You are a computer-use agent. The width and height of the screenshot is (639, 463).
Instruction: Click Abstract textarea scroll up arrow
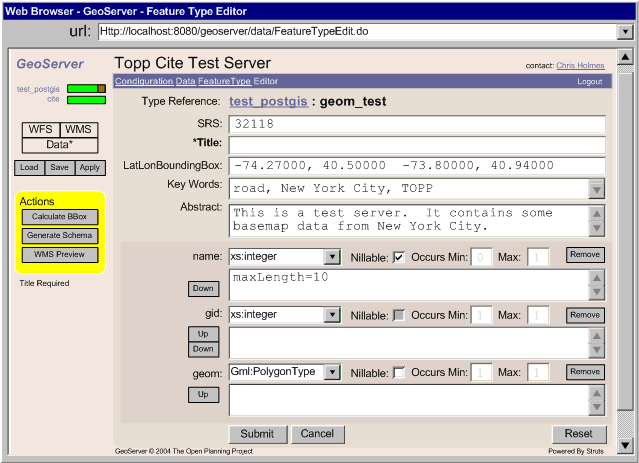pos(597,214)
